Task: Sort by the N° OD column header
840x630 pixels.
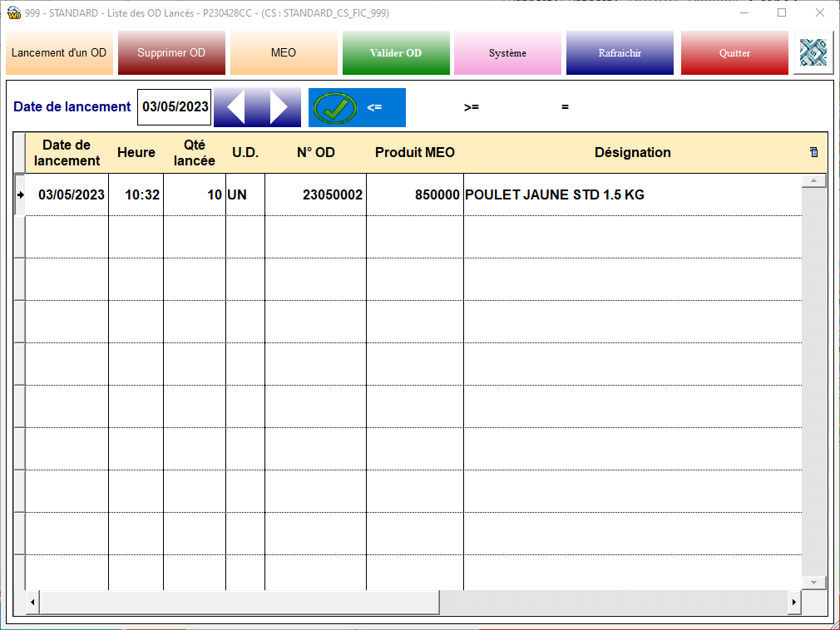Action: click(x=315, y=153)
